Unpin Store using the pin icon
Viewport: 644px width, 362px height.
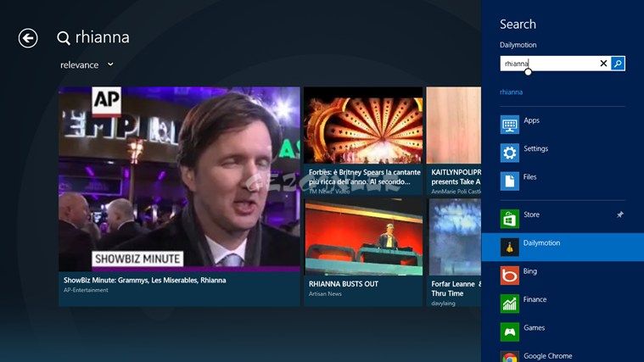pos(619,214)
